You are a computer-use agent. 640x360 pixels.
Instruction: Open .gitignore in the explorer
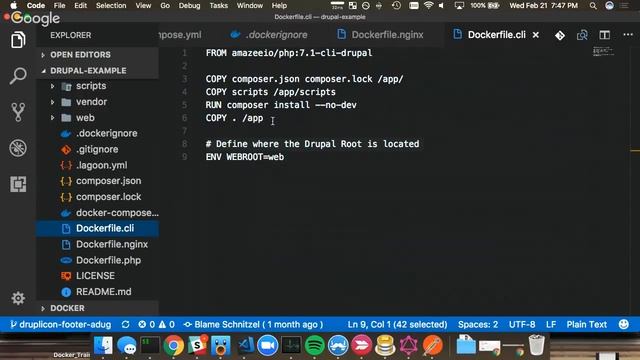pyautogui.click(x=97, y=149)
